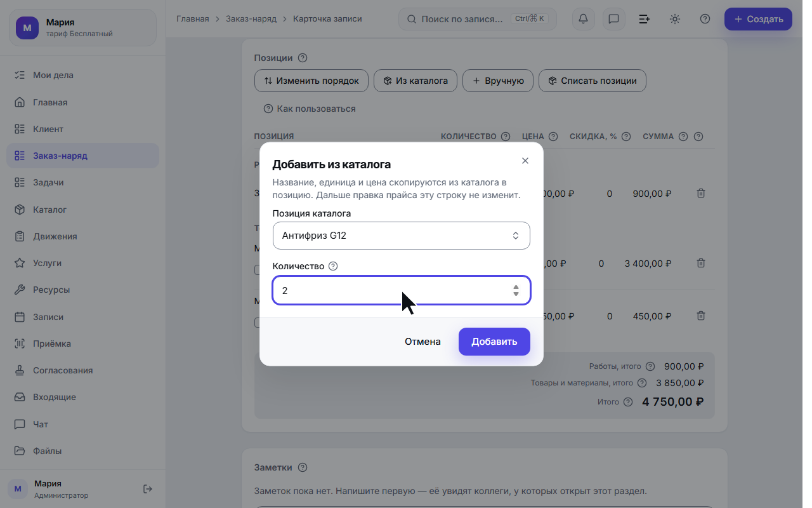Open the Движения section
The image size is (812, 508).
pos(82,236)
